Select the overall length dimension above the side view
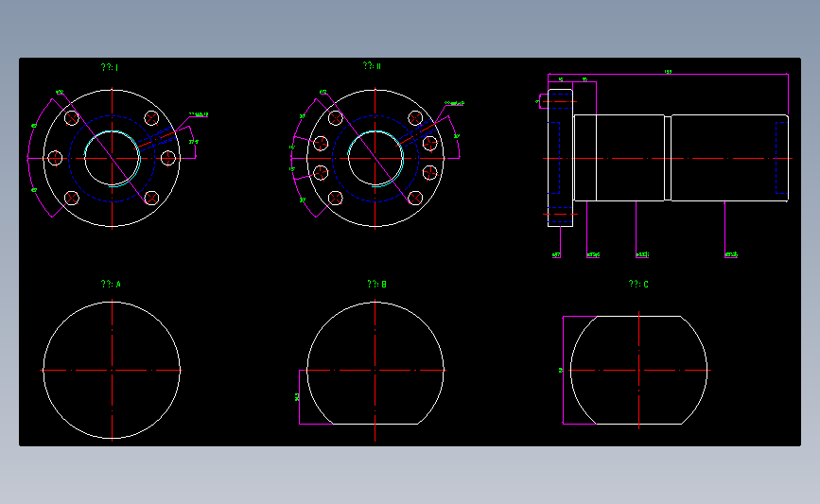The height and width of the screenshot is (504, 820). pyautogui.click(x=668, y=72)
